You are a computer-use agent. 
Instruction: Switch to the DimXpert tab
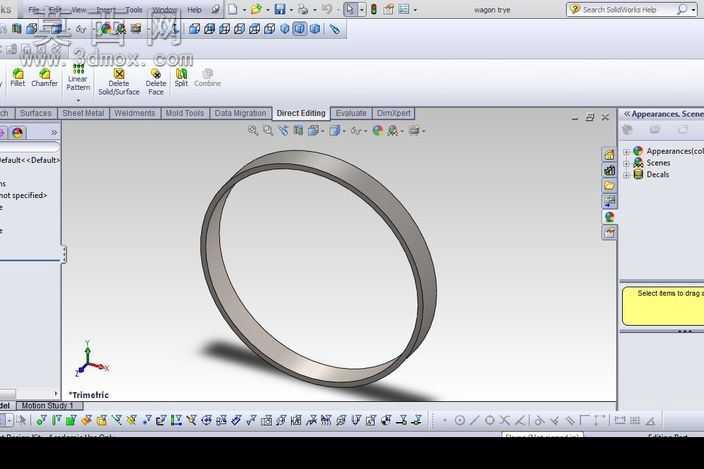coord(393,113)
